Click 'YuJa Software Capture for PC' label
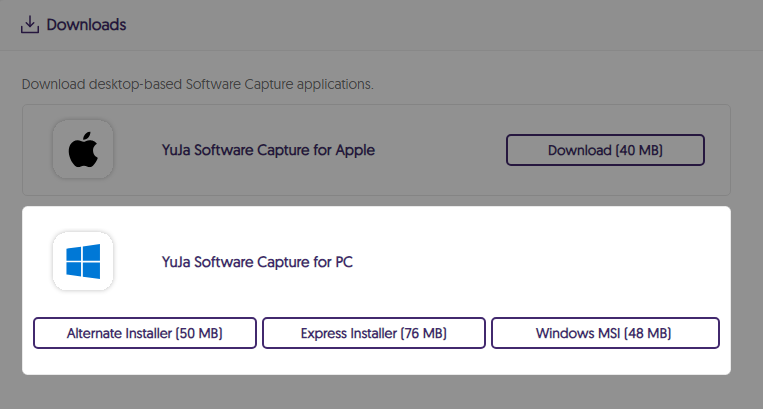This screenshot has height=409, width=763. point(257,262)
